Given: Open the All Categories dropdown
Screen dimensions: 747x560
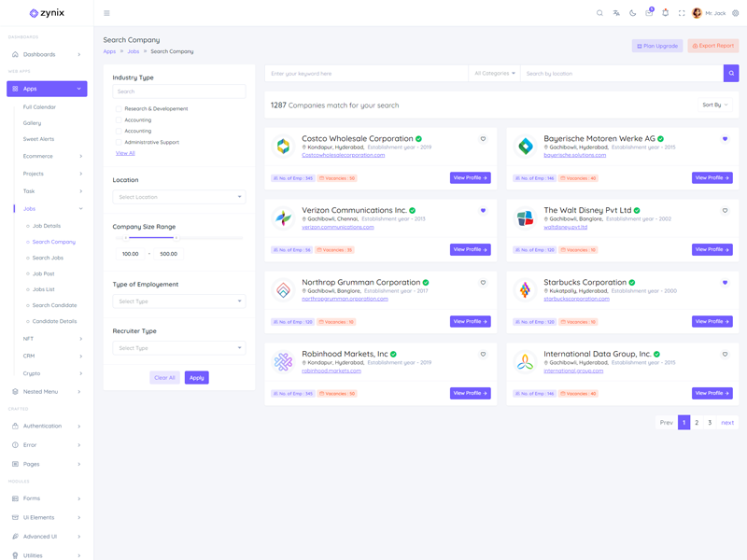Looking at the screenshot, I should tap(494, 73).
